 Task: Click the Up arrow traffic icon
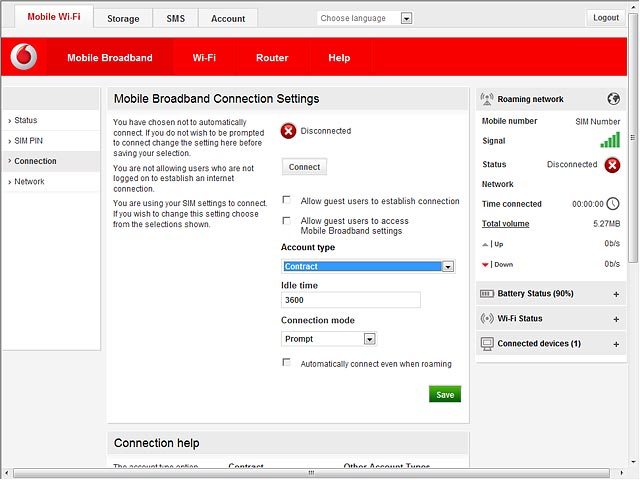[x=485, y=244]
